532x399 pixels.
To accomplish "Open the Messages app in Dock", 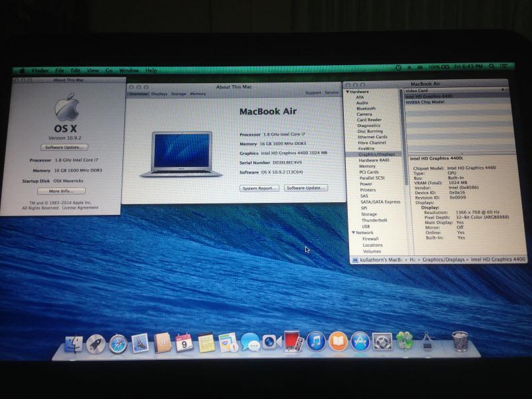I will (x=250, y=342).
